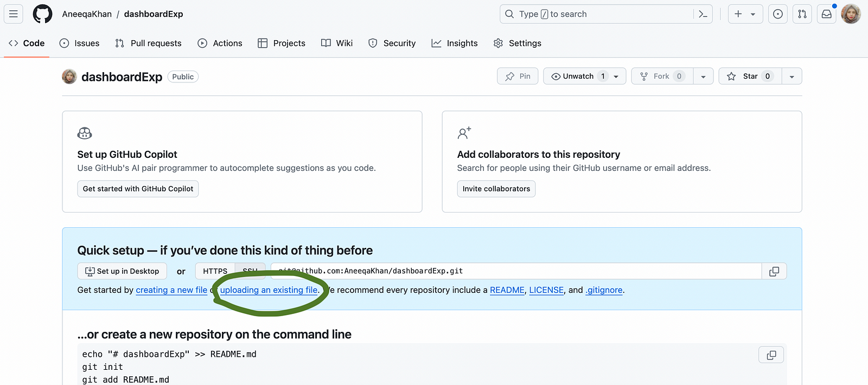Open the Unwatch notifications dropdown

tap(585, 76)
